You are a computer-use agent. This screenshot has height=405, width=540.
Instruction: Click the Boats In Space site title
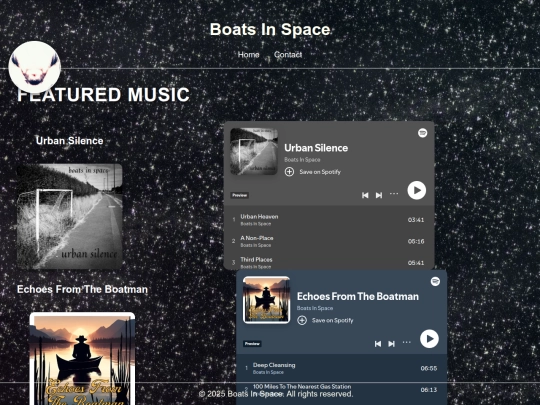coord(270,29)
